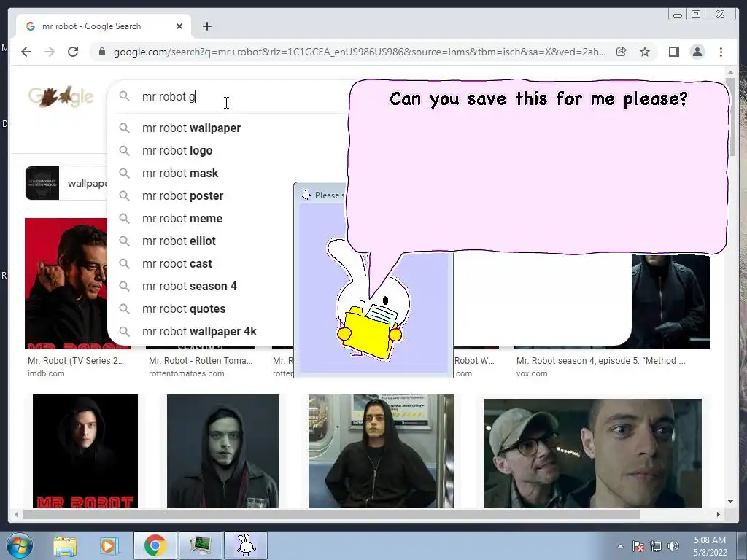Click the Google doodle logo

click(61, 97)
